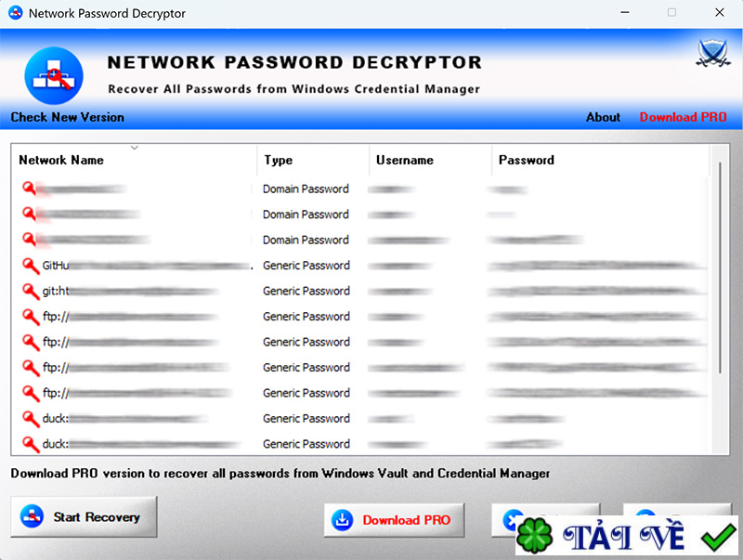Click the key icon on the first ftp:// row

pos(25,317)
